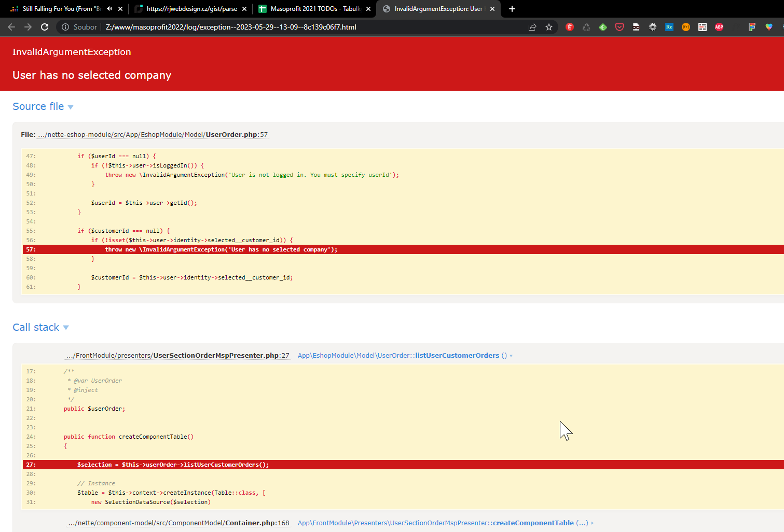Open the grey recycle extension icon

click(x=586, y=27)
